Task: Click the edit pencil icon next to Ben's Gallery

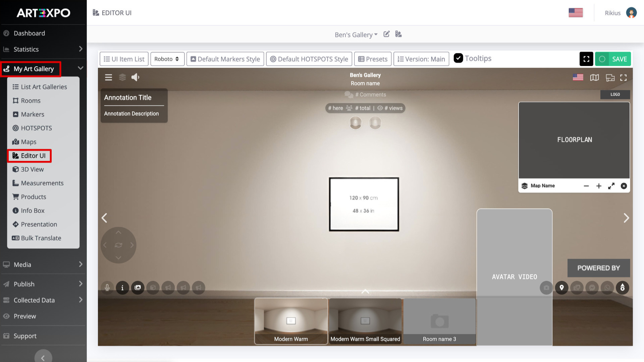Action: [386, 34]
